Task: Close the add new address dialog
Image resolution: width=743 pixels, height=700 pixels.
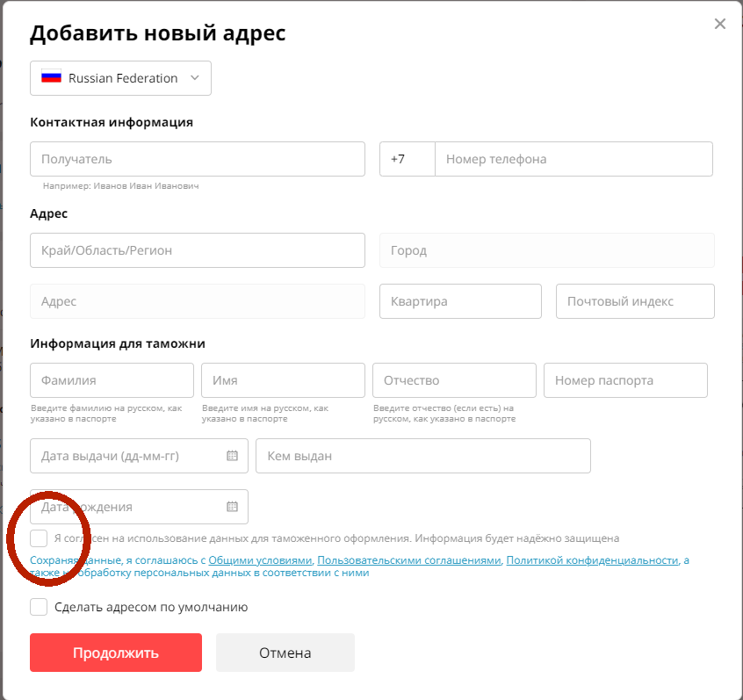Action: point(720,25)
